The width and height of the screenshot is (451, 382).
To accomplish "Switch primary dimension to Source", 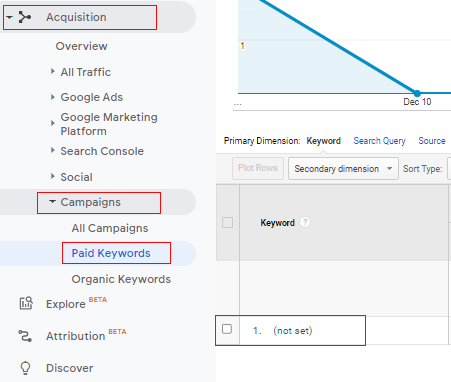I will [432, 141].
